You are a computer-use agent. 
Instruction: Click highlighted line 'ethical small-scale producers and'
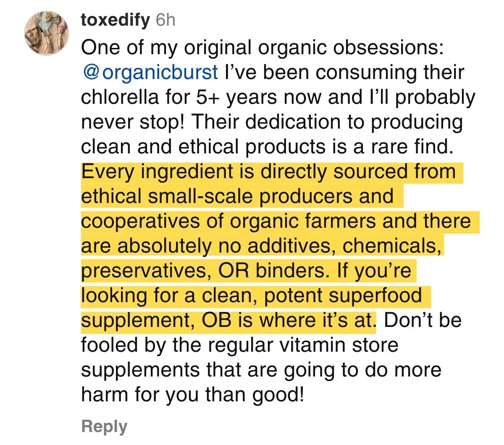(x=237, y=196)
